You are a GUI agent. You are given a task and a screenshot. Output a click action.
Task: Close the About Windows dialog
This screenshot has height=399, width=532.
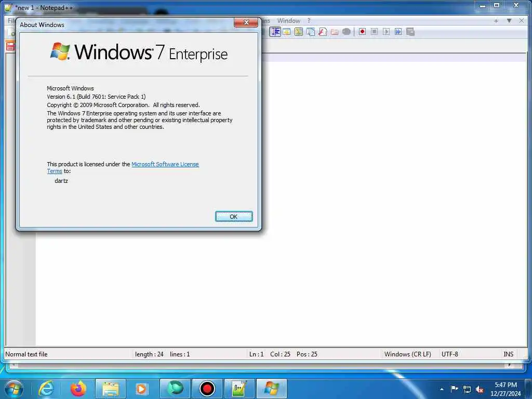(246, 22)
